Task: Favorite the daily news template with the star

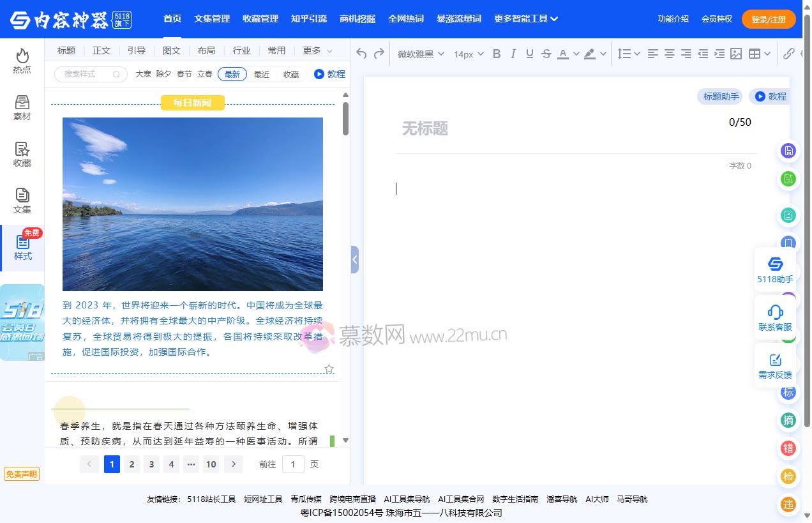Action: (329, 369)
